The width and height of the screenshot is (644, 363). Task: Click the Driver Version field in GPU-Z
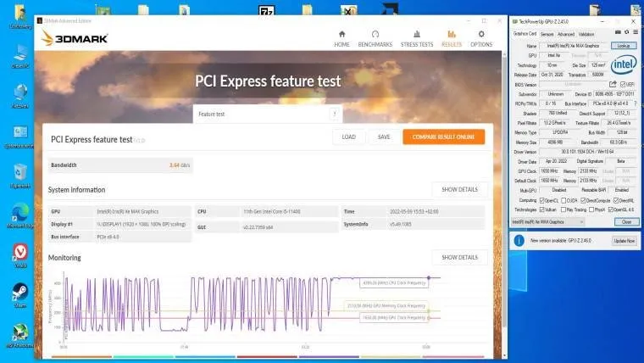(587, 152)
